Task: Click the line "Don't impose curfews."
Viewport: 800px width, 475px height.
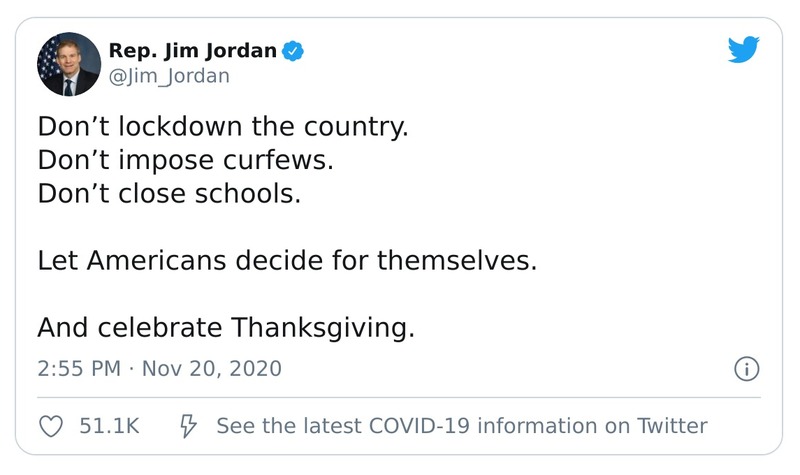Action: coord(187,161)
